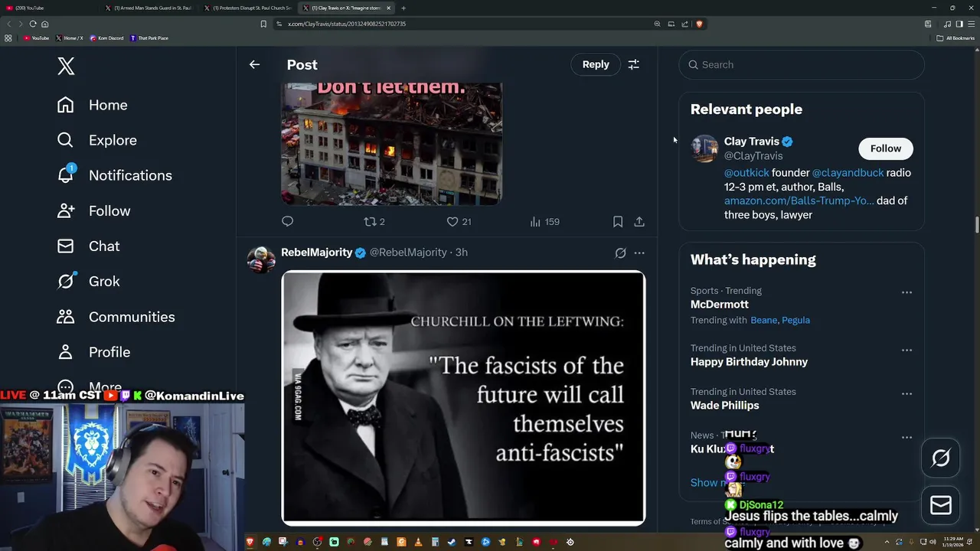The image size is (980, 551).
Task: Open Grok from the sidebar
Action: click(x=88, y=281)
